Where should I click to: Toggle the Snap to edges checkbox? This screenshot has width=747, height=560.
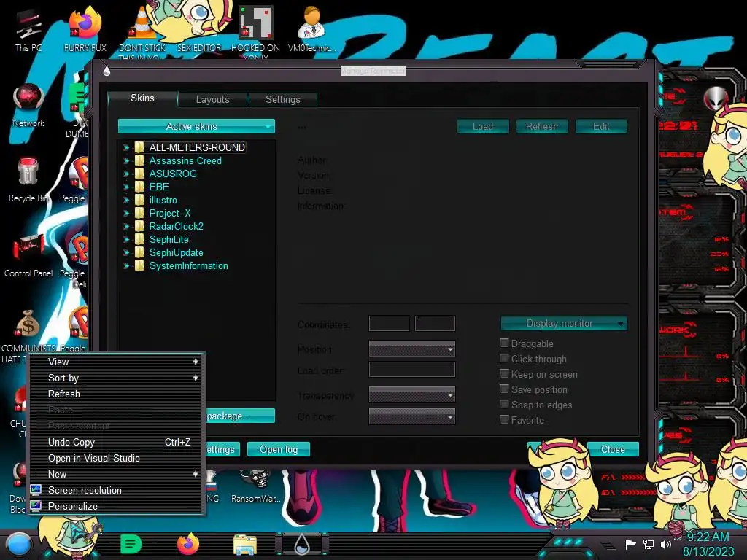coord(504,404)
